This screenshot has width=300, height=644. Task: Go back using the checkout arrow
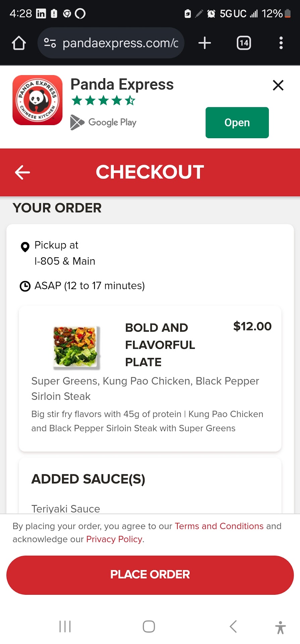click(22, 172)
